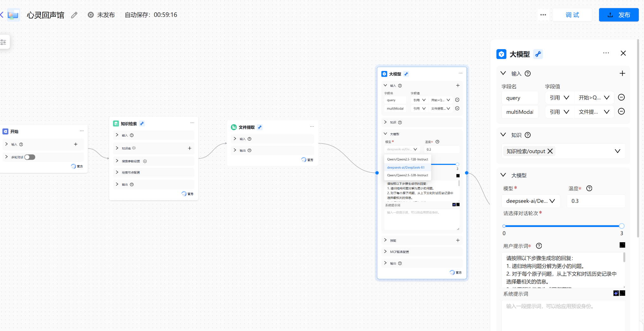The width and height of the screenshot is (644, 331).
Task: Click the wrench icon on 知识检索 node
Action: (x=142, y=124)
